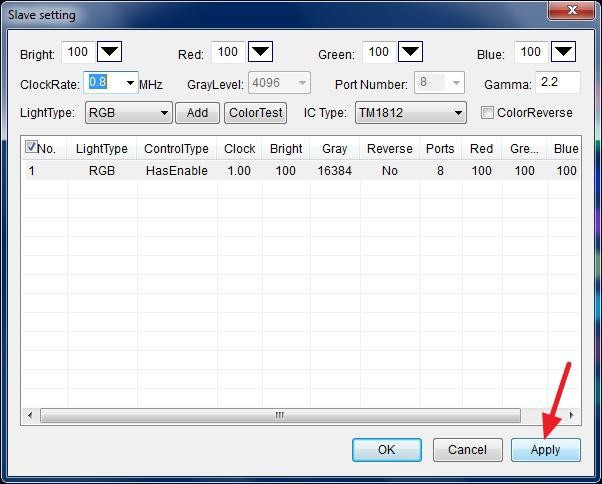Open the Bright dropdown arrow
602x484 pixels.
tap(110, 52)
